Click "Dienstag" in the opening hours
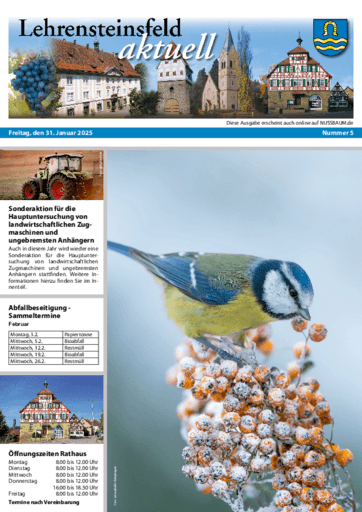The image size is (362, 512). pos(19,468)
